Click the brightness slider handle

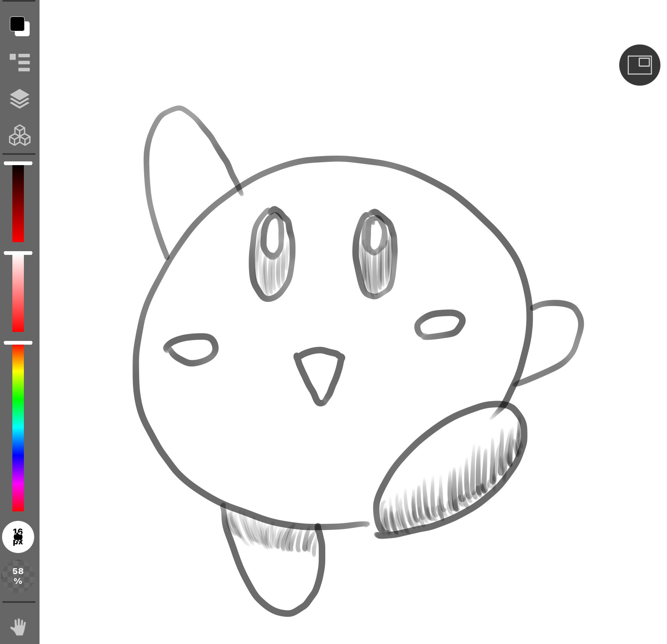(18, 163)
